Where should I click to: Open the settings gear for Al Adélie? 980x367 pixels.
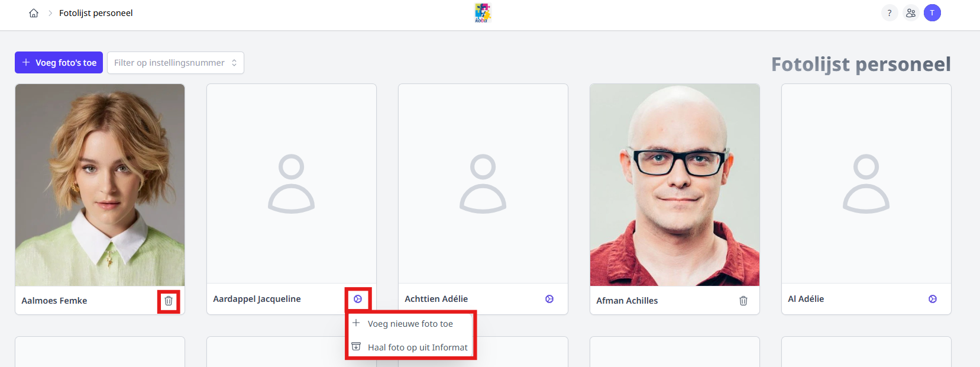933,299
